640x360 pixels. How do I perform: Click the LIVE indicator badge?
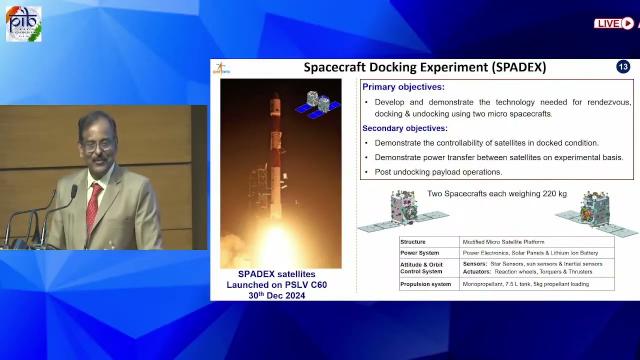614,24
